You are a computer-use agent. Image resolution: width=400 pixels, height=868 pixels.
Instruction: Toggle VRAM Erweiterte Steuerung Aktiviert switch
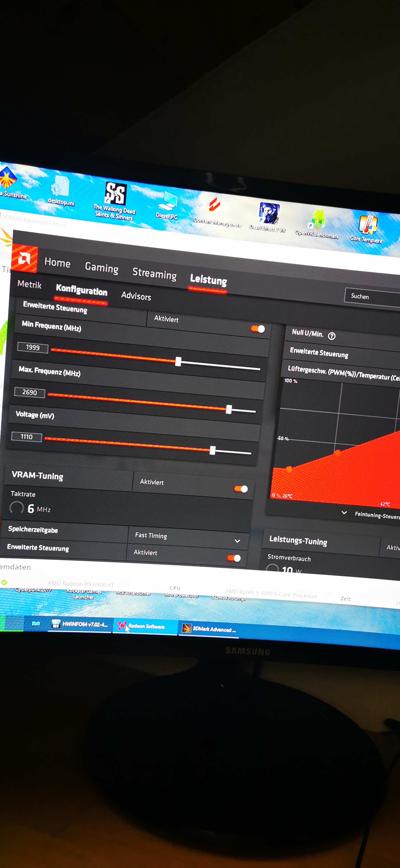234,558
